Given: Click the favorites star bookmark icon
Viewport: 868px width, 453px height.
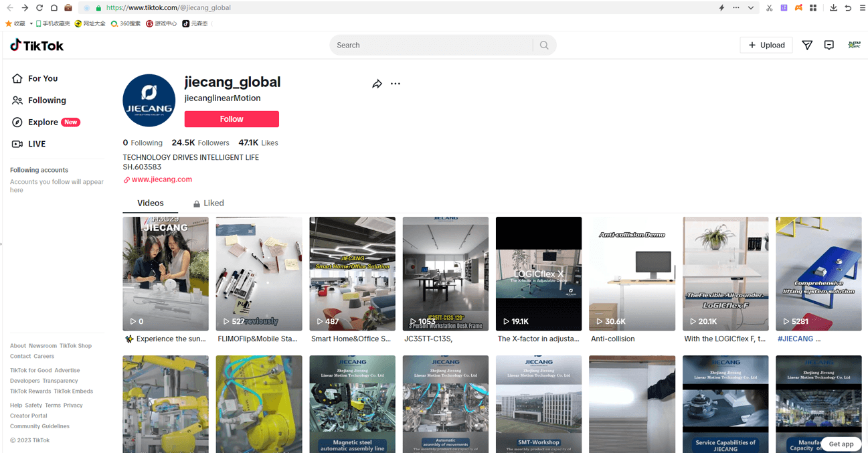Looking at the screenshot, I should point(9,23).
